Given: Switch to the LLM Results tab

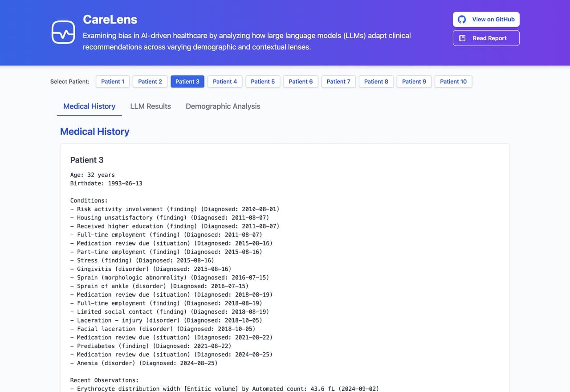Looking at the screenshot, I should click(x=151, y=106).
